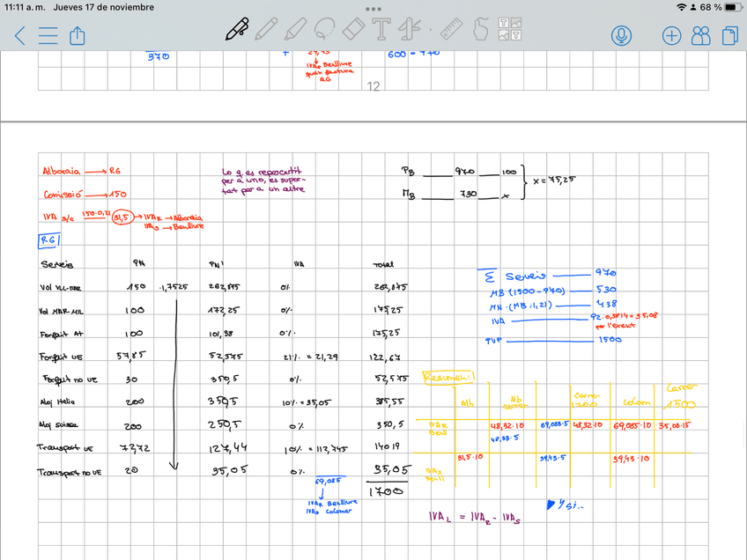Open the collaboration people icon
This screenshot has width=747, height=560.
[701, 35]
